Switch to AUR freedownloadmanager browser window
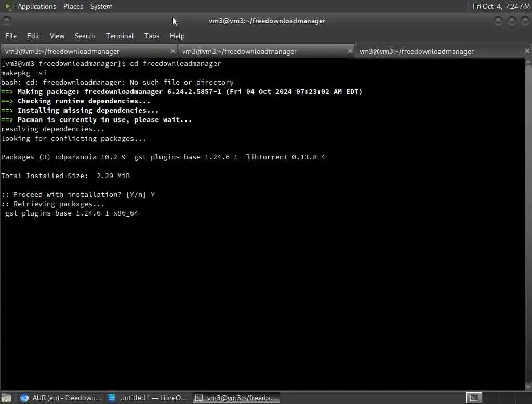532x404 pixels. click(x=61, y=398)
